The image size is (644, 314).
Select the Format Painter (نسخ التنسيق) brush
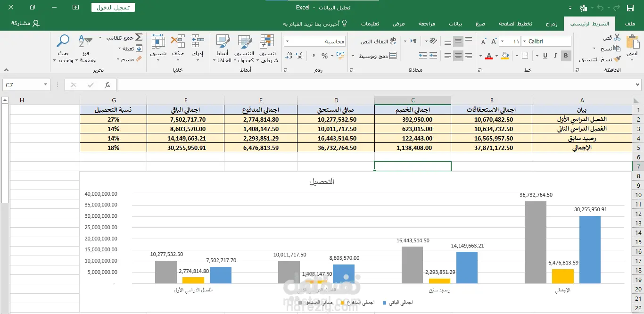pos(617,59)
